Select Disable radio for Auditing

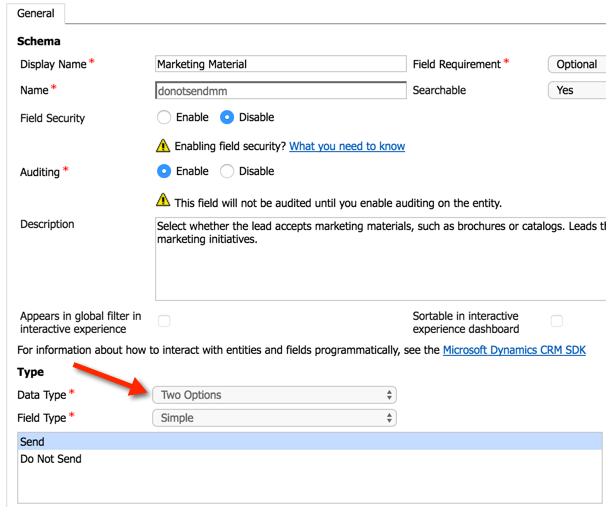coord(227,171)
